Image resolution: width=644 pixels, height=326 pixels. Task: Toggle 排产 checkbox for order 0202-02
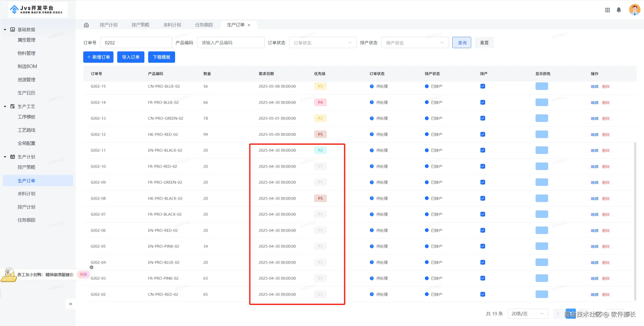[x=482, y=294]
